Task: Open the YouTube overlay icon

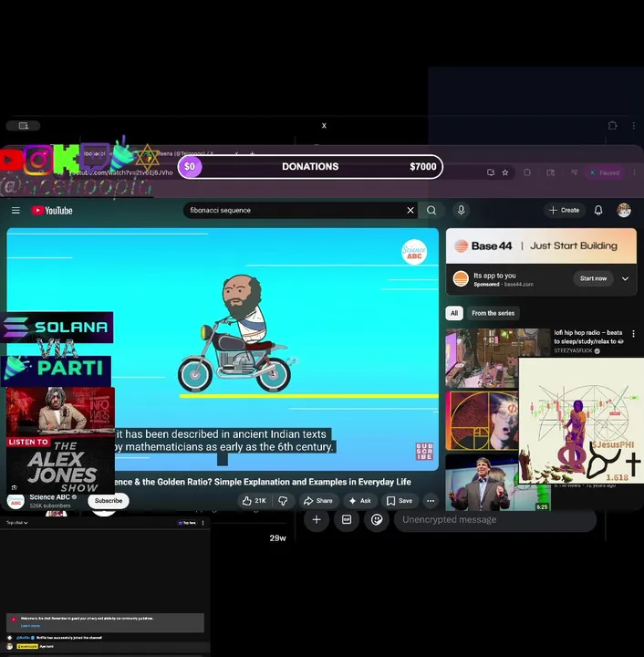Action: tap(11, 160)
